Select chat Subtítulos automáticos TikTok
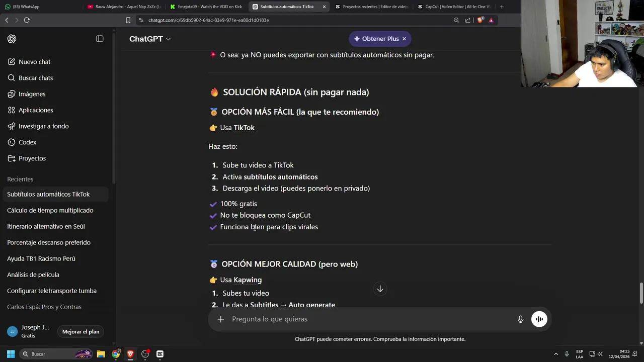The width and height of the screenshot is (644, 362). 55,194
